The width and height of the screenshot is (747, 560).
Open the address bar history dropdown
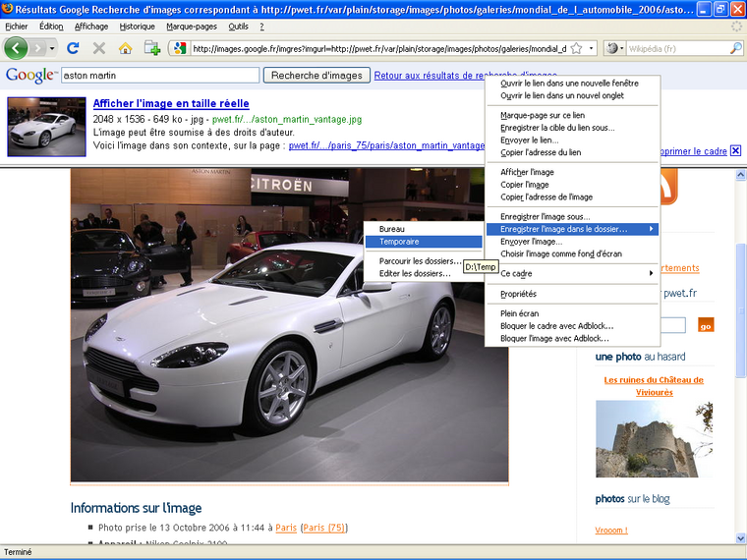592,48
